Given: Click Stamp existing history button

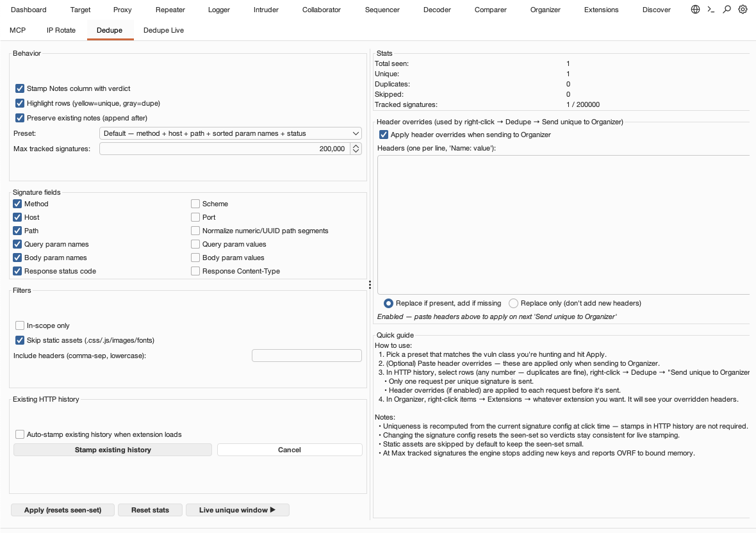Looking at the screenshot, I should pos(113,450).
